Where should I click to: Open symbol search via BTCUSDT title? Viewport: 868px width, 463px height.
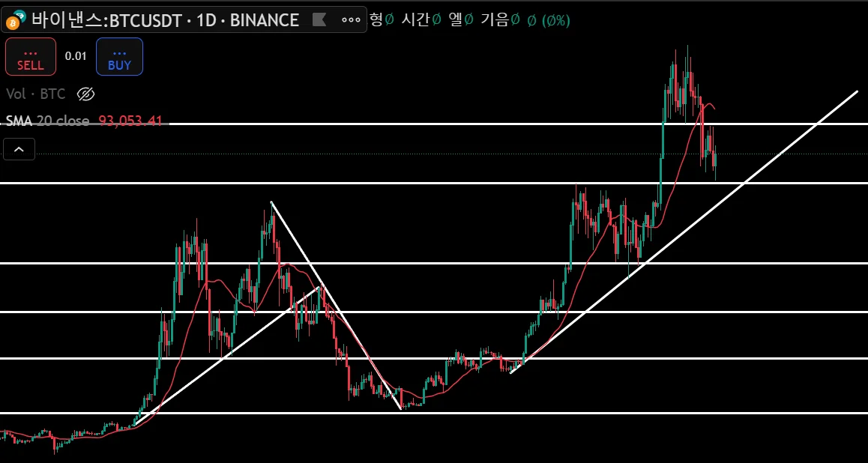pos(165,20)
